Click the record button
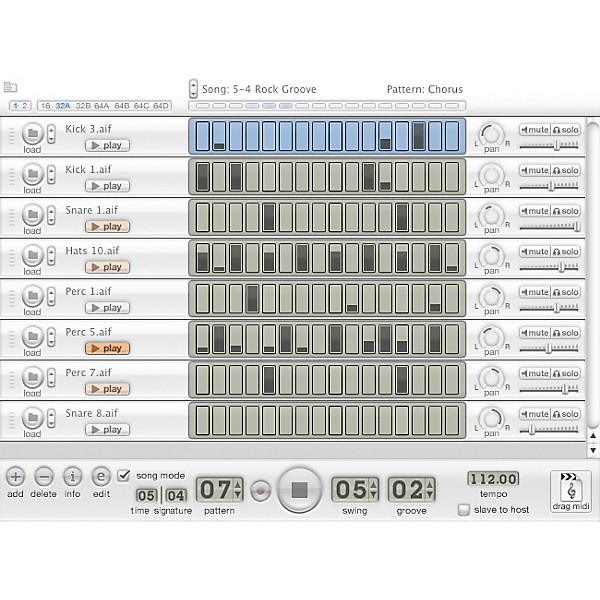The width and height of the screenshot is (600, 600). click(x=261, y=491)
